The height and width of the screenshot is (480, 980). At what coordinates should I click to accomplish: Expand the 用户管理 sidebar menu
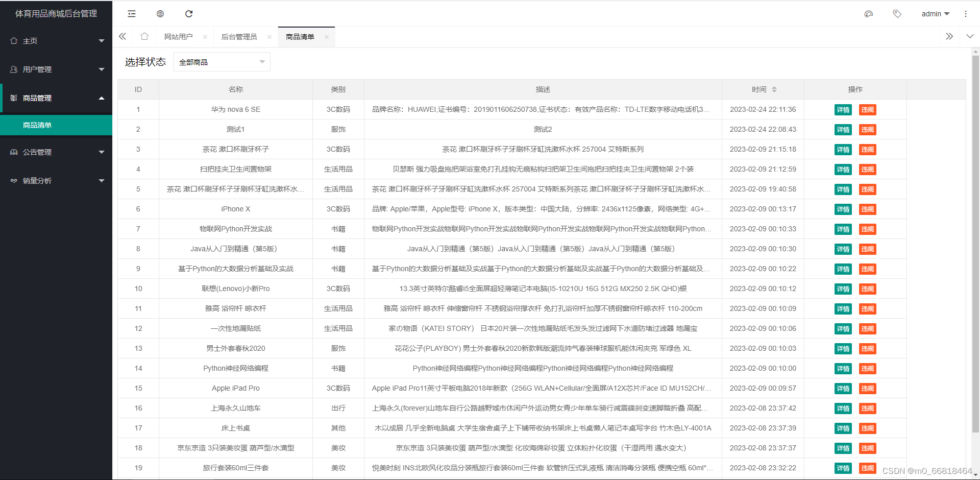(56, 69)
